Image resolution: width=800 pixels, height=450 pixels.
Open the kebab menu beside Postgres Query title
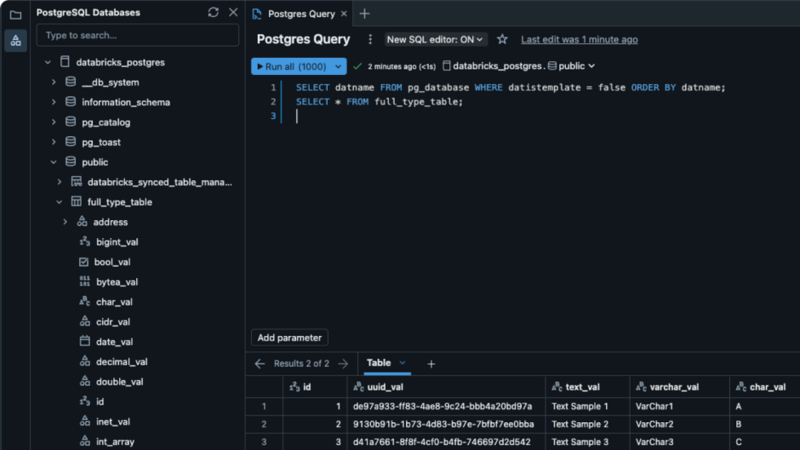tap(370, 39)
